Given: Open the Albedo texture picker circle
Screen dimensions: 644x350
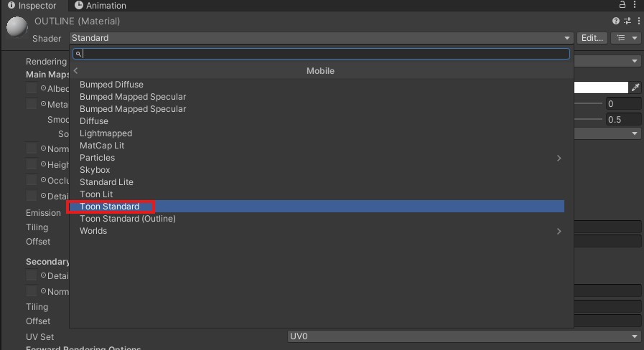Looking at the screenshot, I should pyautogui.click(x=43, y=89).
